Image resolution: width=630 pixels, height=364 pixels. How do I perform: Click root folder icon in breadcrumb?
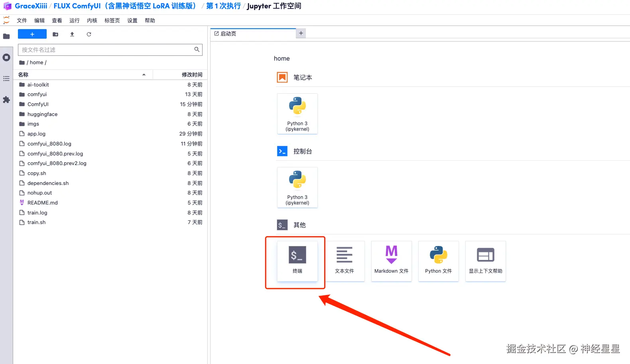point(22,63)
